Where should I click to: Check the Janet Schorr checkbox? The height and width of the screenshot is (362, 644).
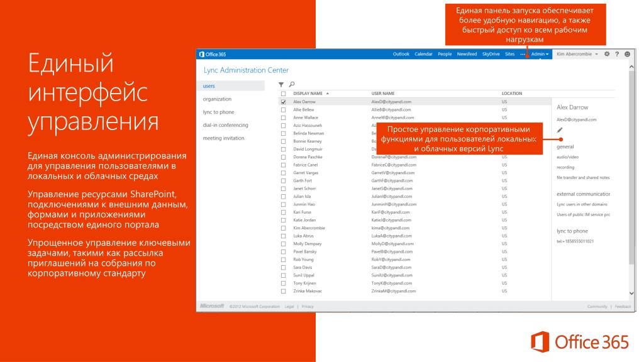(284, 189)
